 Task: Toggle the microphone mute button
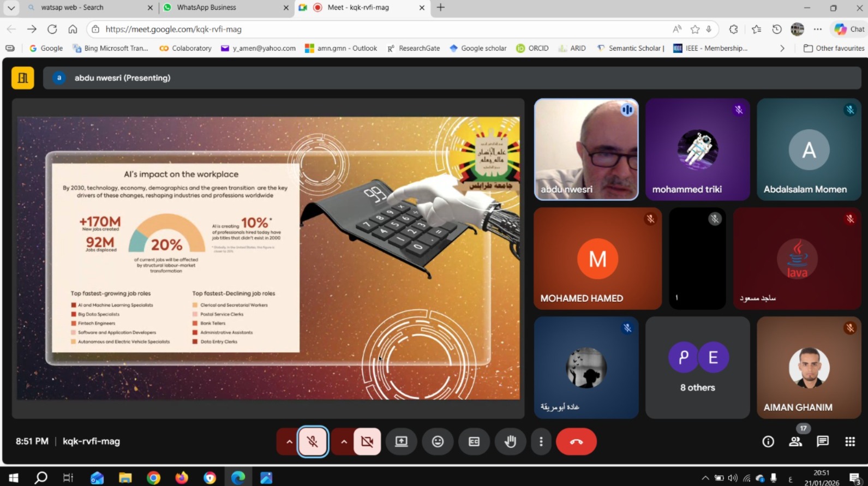[313, 442]
